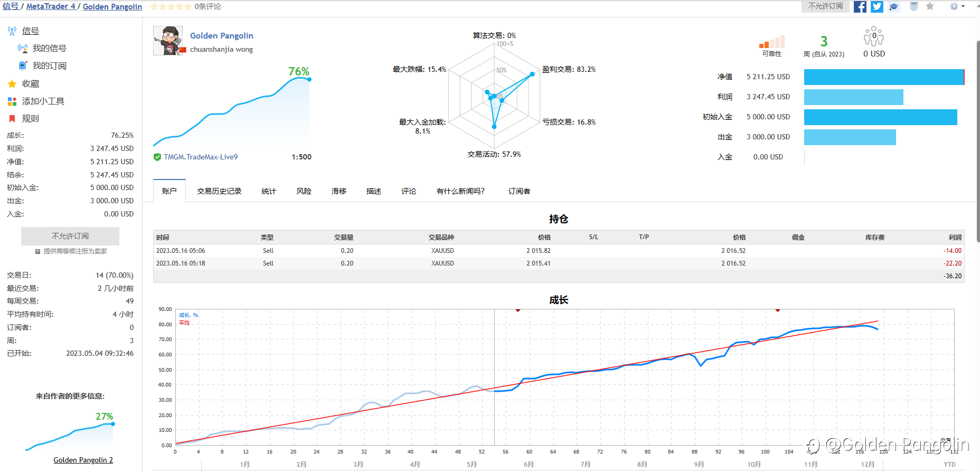Click top 不允许订阅 button
This screenshot has height=472, width=980.
pos(825,6)
